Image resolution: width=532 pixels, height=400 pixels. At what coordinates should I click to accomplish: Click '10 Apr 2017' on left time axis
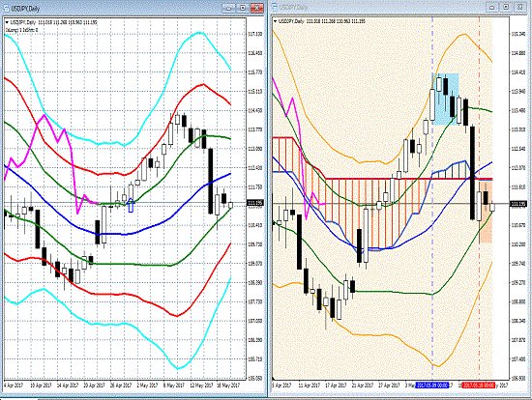click(x=41, y=386)
